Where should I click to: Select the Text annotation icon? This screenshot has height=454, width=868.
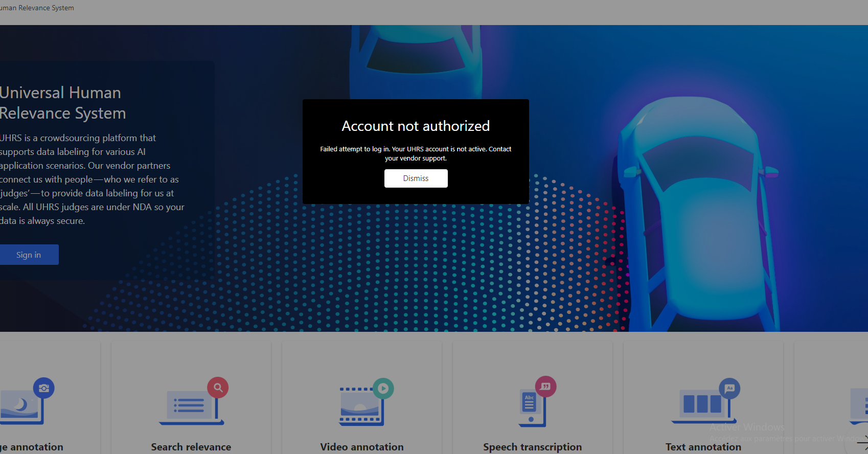pos(705,401)
